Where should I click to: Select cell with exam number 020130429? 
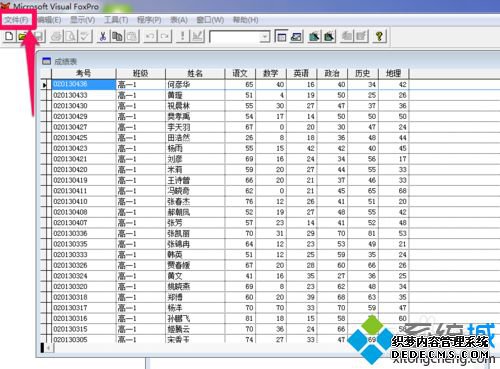(84, 117)
